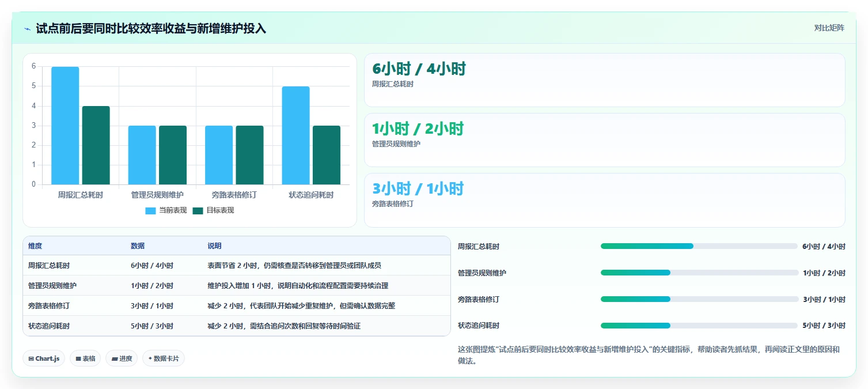Click 6小时 / 4小时 value beside the progress bar
Viewport: 868px width, 389px height.
[824, 246]
